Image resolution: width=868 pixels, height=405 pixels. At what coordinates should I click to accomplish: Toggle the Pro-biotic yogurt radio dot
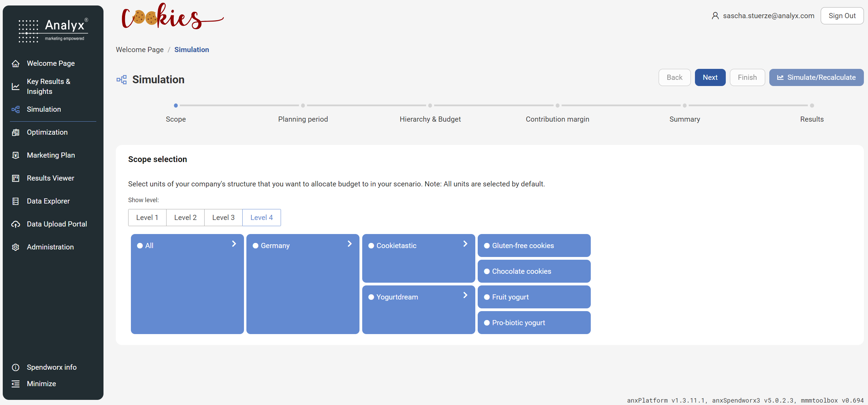click(487, 323)
